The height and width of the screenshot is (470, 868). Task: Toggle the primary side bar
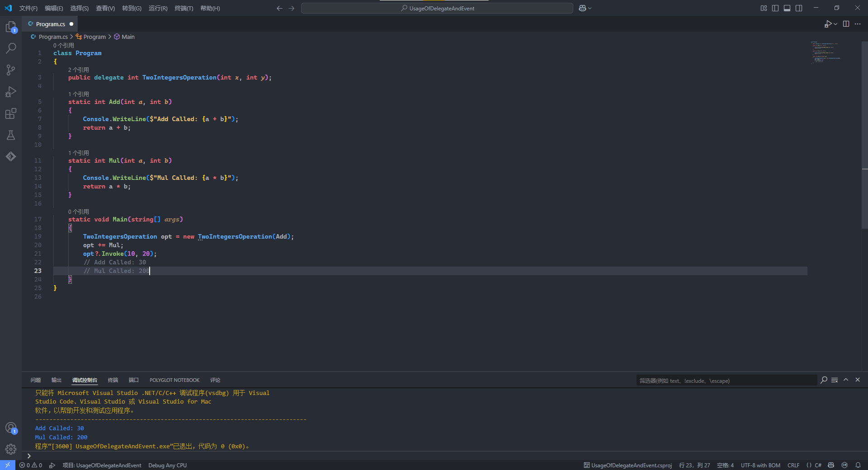(775, 8)
